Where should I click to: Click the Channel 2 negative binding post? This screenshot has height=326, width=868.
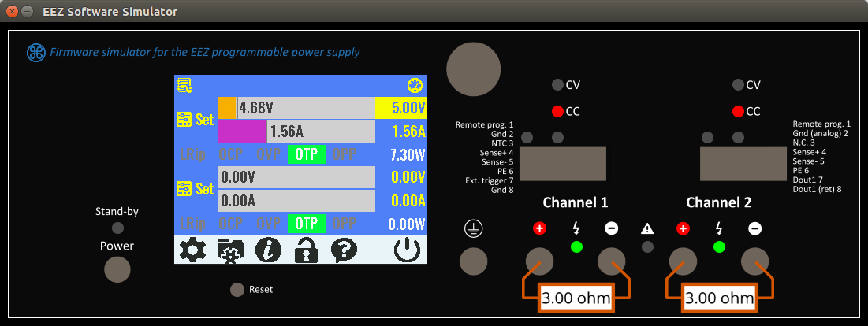tap(755, 261)
